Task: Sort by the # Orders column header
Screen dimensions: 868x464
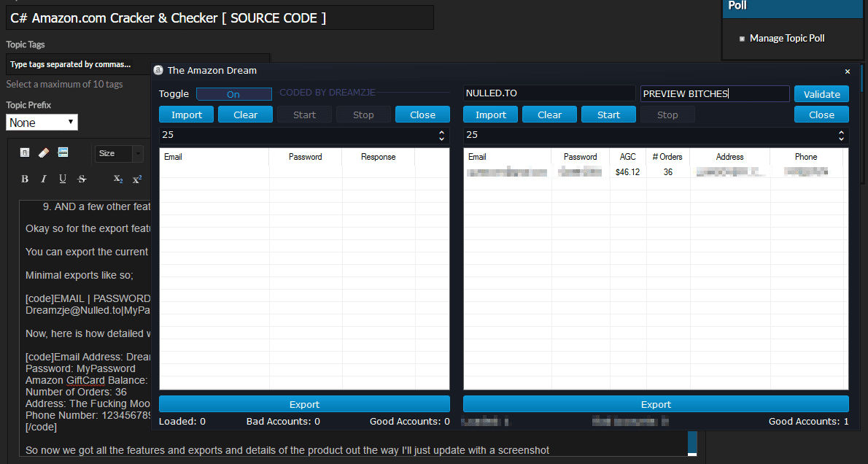Action: 667,157
